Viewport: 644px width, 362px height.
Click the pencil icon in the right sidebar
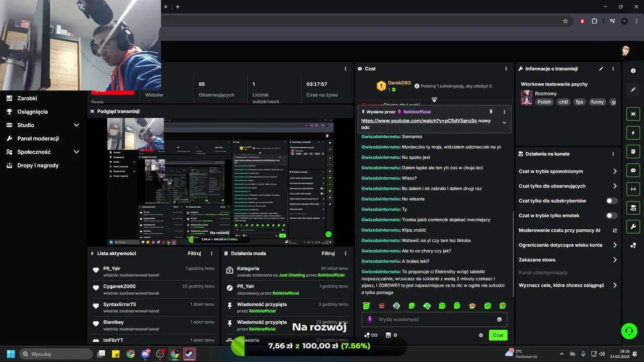(633, 89)
